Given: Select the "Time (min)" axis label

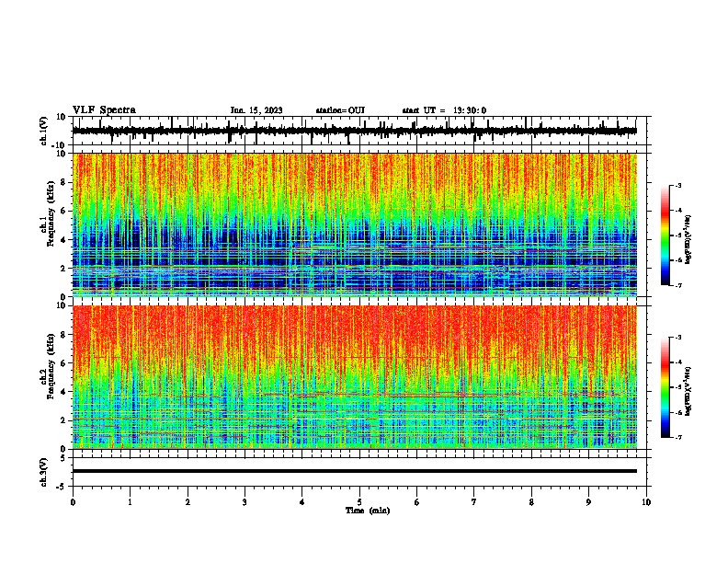Looking at the screenshot, I should pyautogui.click(x=368, y=511).
